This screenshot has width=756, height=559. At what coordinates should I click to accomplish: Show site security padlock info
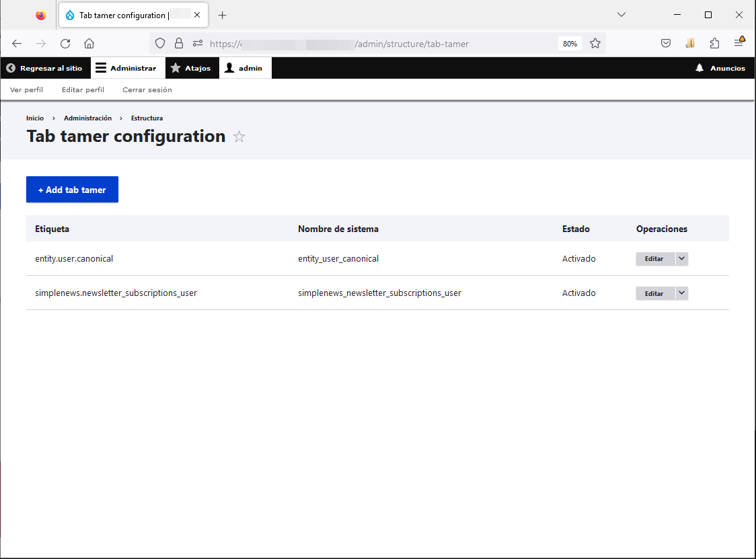pos(179,44)
